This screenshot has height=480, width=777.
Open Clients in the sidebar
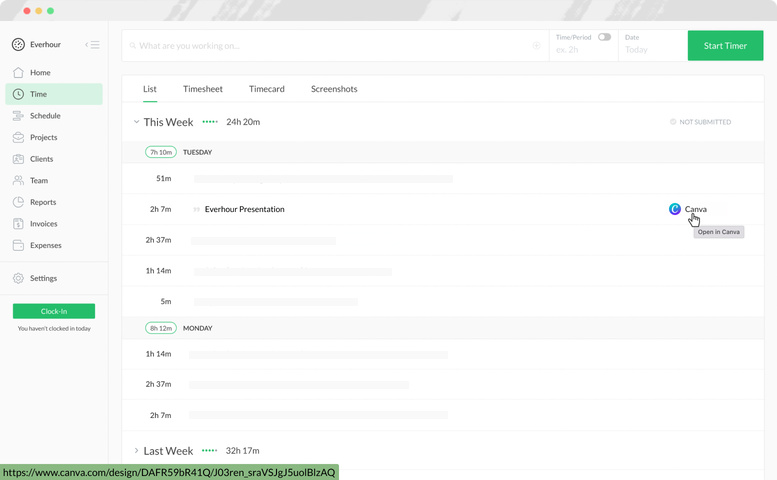54,159
